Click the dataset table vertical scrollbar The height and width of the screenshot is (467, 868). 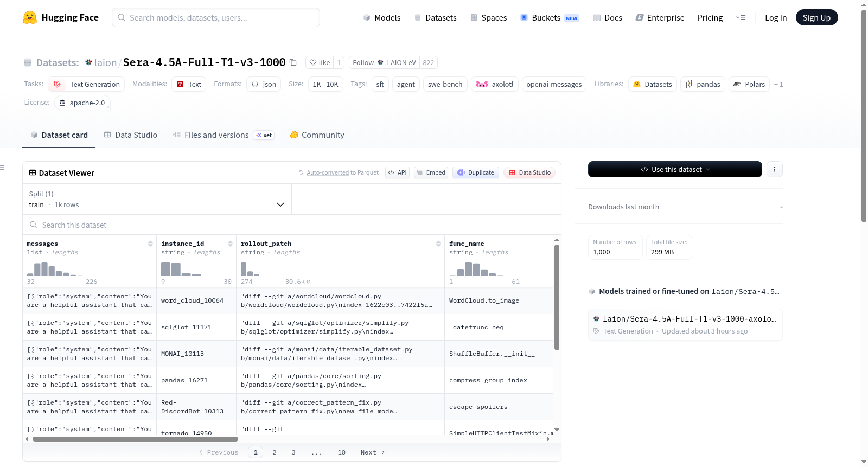pyautogui.click(x=557, y=297)
